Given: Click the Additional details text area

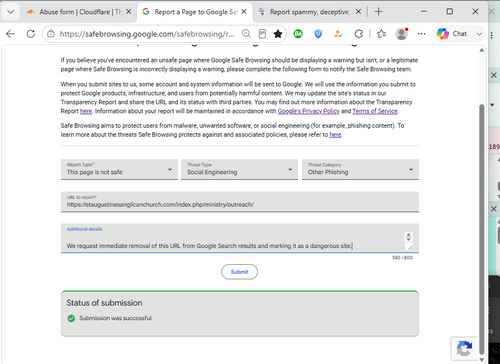Looking at the screenshot, I should point(240,238).
